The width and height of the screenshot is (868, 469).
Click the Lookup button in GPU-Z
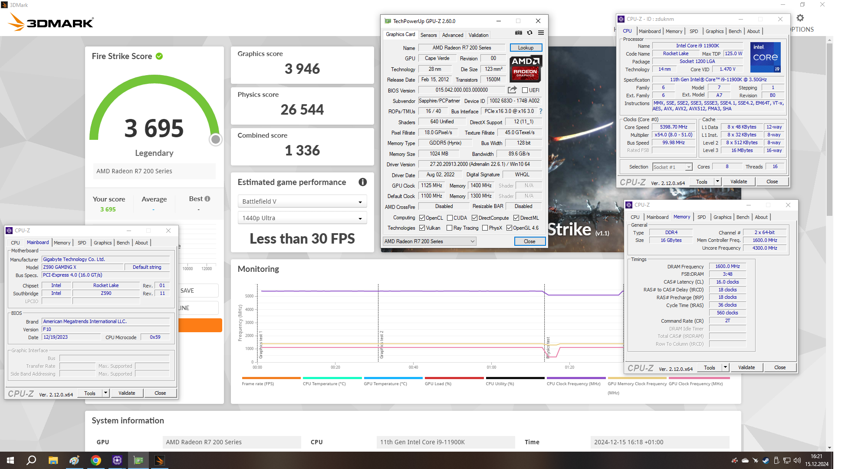(x=526, y=48)
